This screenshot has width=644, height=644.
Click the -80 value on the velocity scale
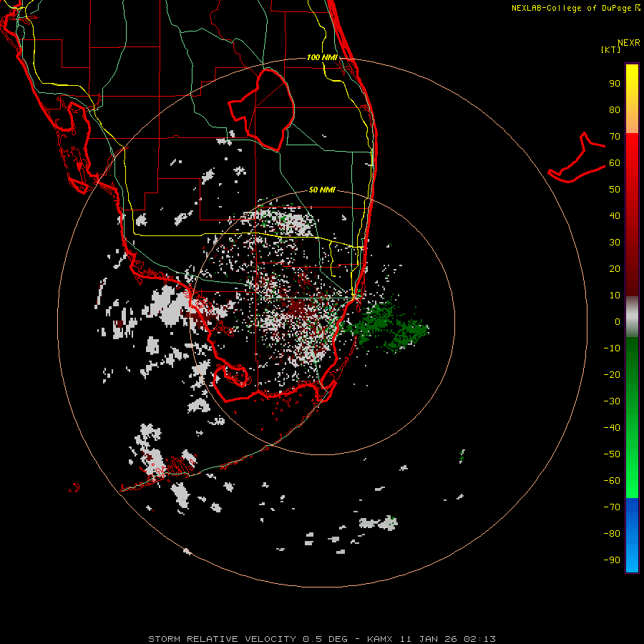(x=612, y=534)
